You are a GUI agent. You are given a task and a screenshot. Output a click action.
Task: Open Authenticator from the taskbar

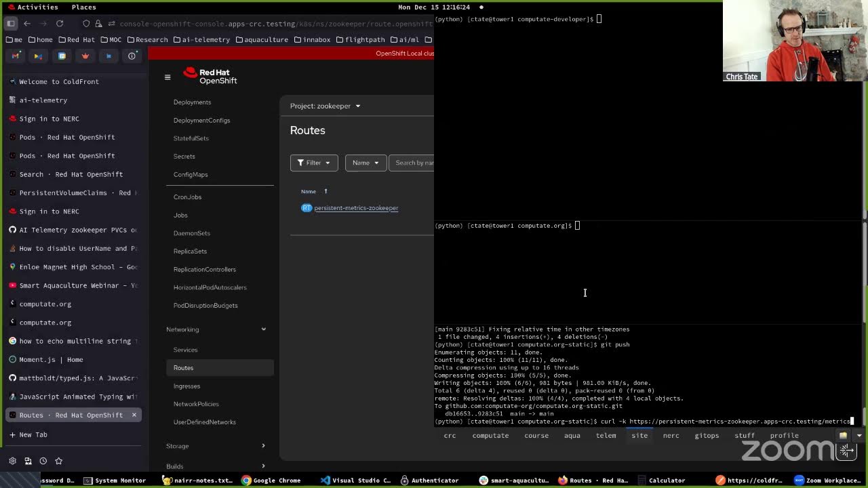[429, 481]
